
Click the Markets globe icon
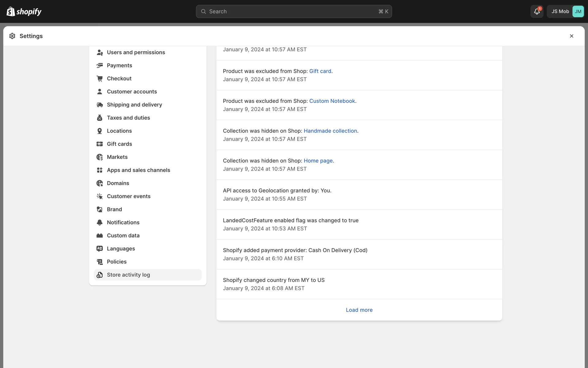100,157
